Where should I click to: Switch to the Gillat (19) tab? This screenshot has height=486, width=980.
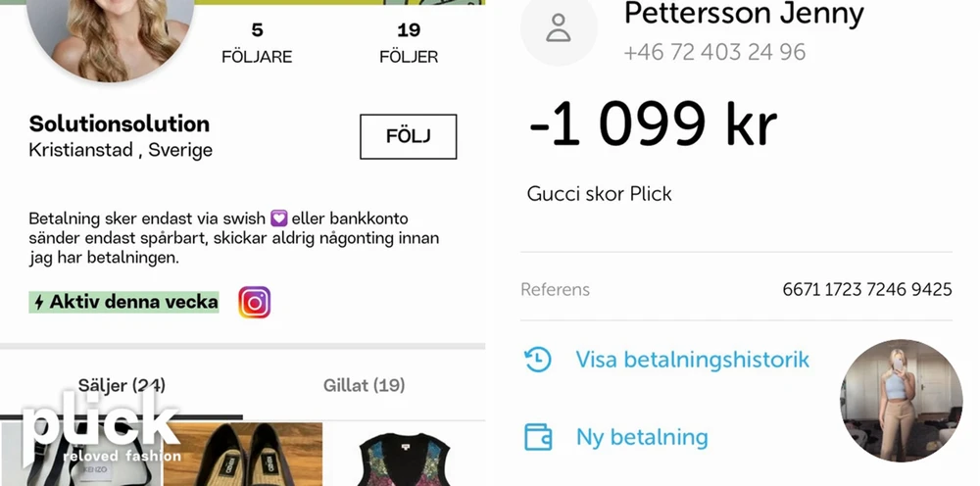click(x=364, y=385)
